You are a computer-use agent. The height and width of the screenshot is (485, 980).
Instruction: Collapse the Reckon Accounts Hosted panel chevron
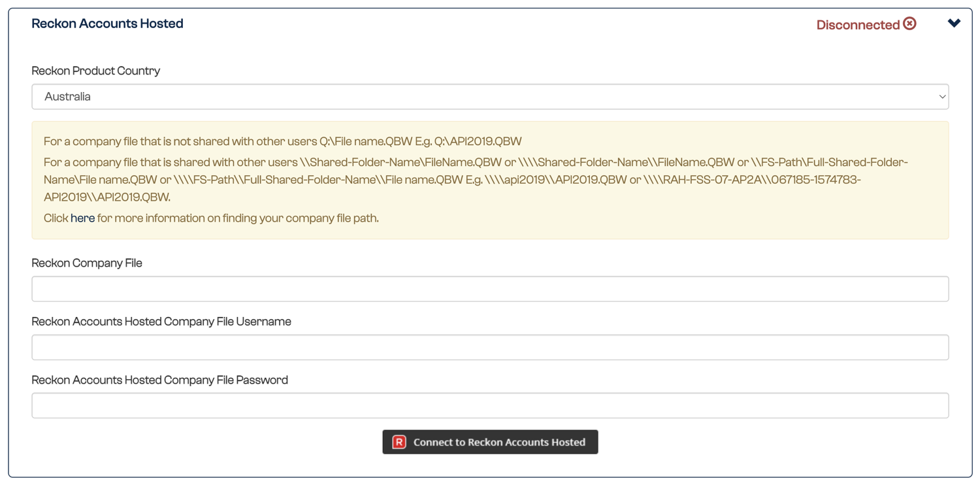pos(954,24)
